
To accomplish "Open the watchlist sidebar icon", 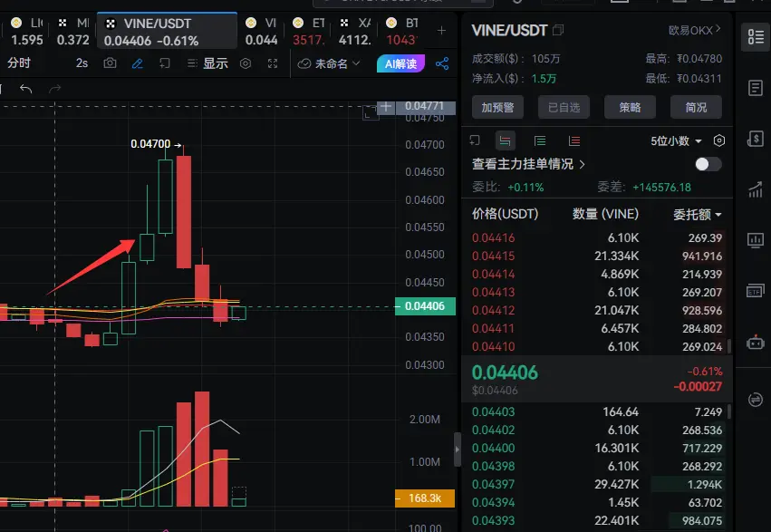I will click(756, 36).
